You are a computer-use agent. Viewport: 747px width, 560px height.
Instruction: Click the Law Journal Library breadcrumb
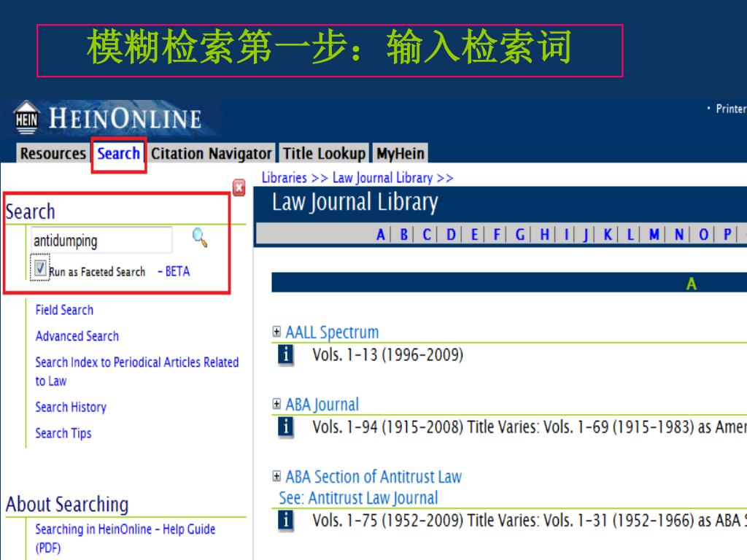point(382,178)
